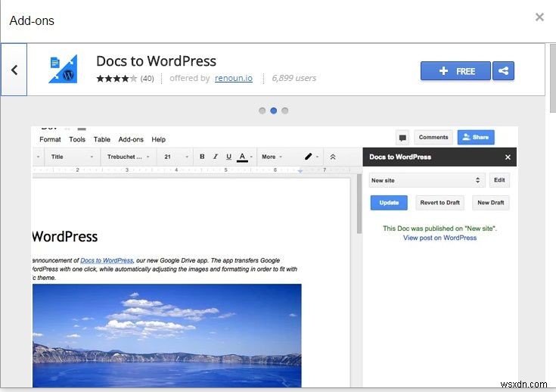The image size is (556, 392).
Task: Click the New Draft button
Action: (x=491, y=203)
